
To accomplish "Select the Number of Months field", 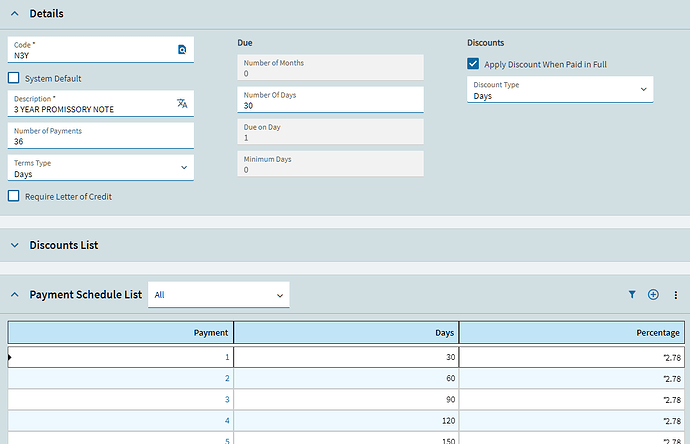I will click(330, 67).
